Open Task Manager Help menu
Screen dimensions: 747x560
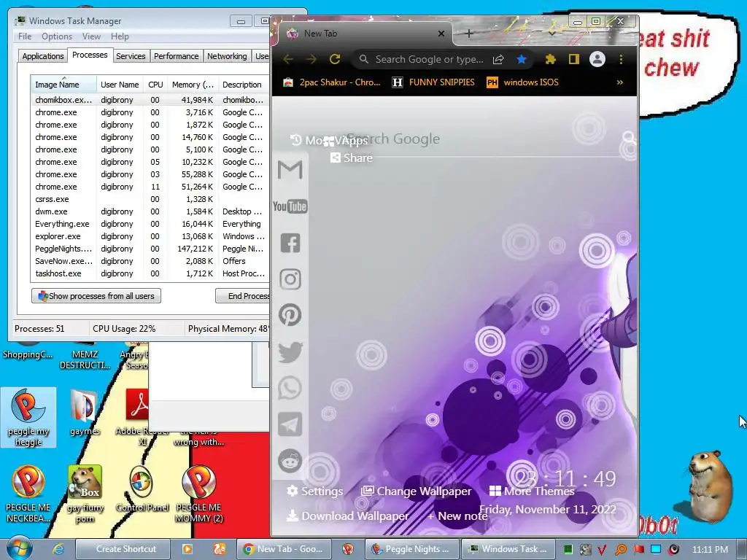coord(120,36)
